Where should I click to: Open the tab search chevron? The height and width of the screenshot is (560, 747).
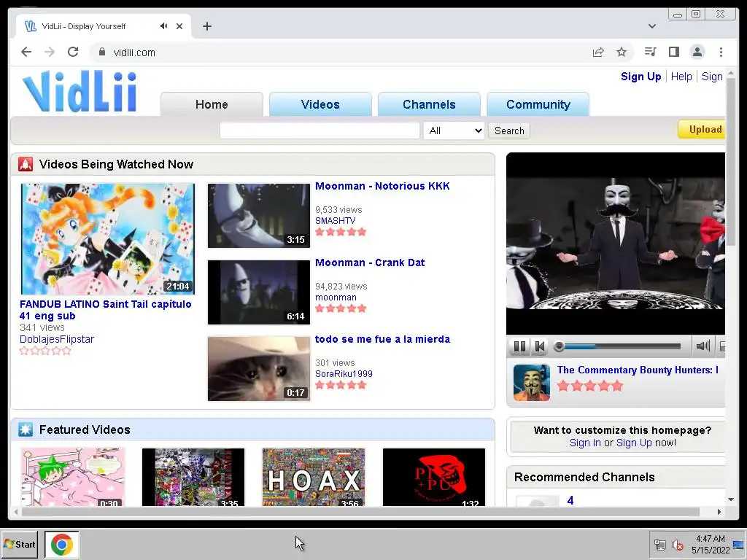651,26
